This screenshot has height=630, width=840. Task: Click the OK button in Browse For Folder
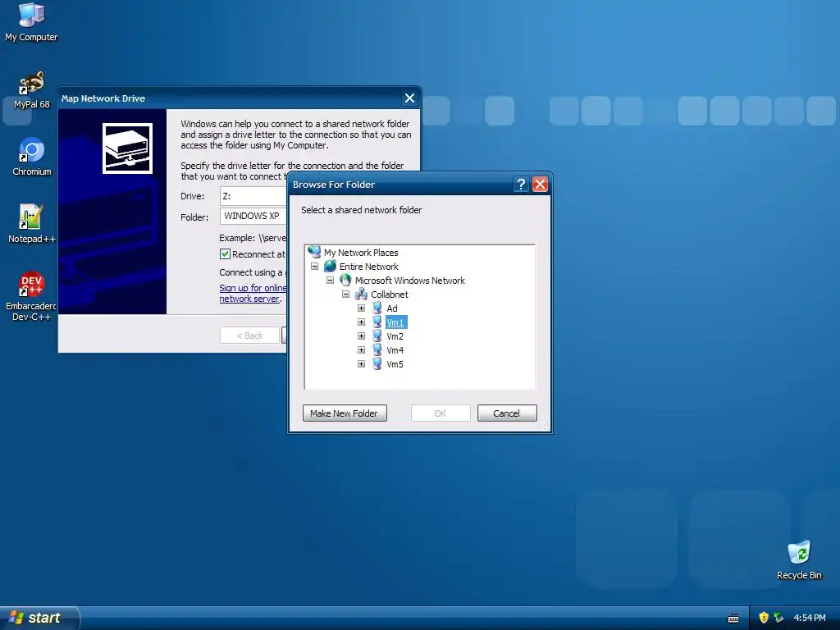[441, 413]
